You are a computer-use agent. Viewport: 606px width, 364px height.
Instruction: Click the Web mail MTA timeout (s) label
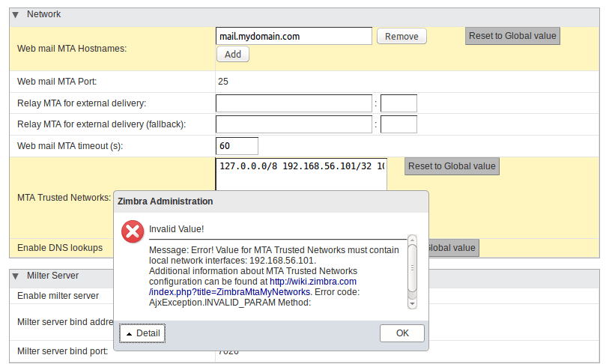click(70, 146)
